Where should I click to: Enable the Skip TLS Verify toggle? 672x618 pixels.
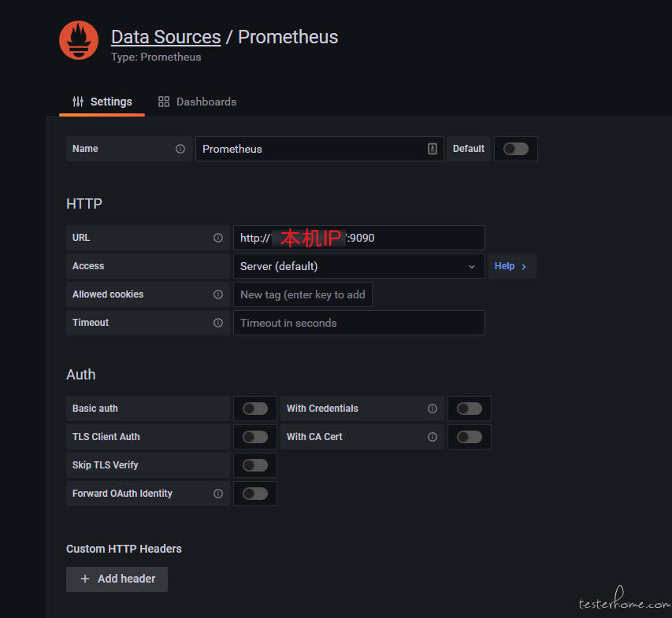tap(255, 465)
